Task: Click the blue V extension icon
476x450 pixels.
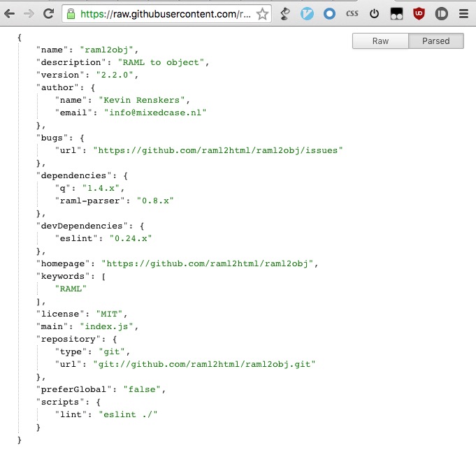Action: click(307, 13)
